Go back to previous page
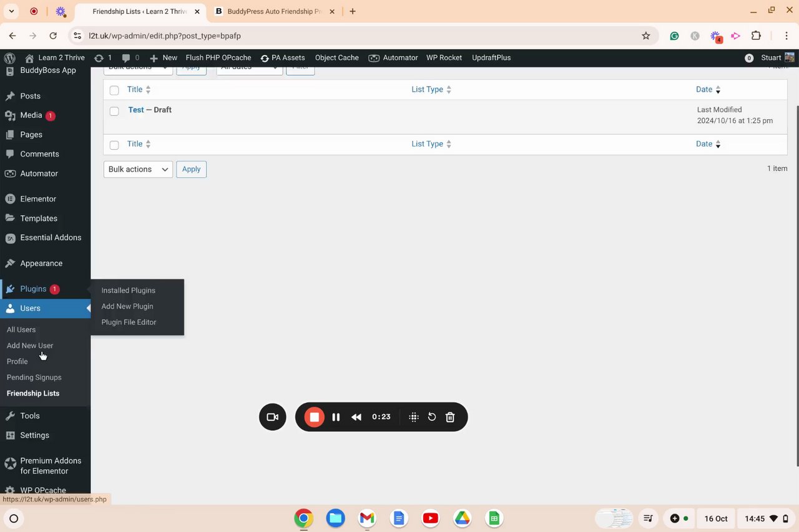 tap(12, 36)
